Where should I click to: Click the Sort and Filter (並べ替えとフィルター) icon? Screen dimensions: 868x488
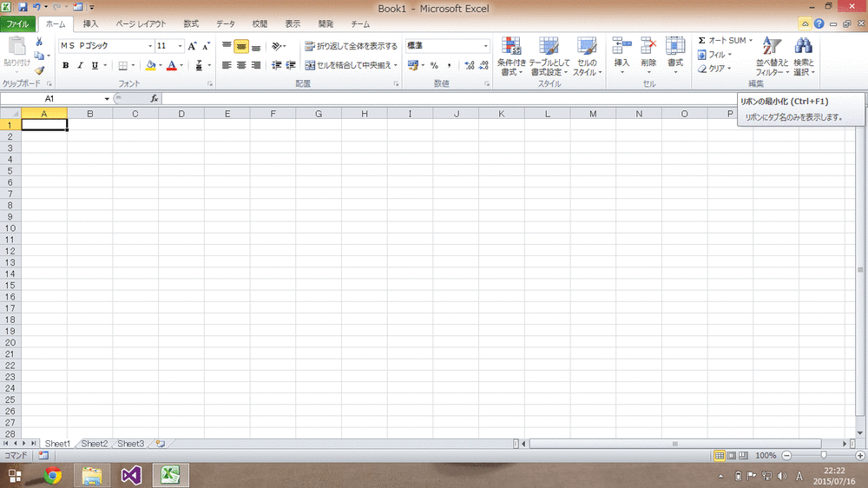(x=771, y=46)
